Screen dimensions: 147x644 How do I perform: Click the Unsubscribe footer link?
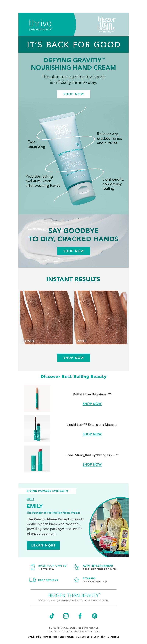[x=34, y=637]
